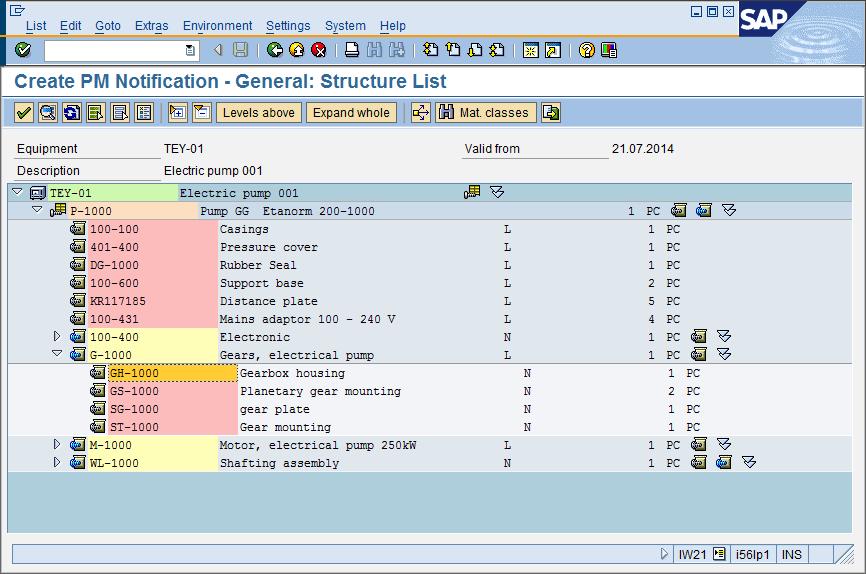Click the material icon beside 100-100 Casings
866x574 pixels.
click(78, 228)
